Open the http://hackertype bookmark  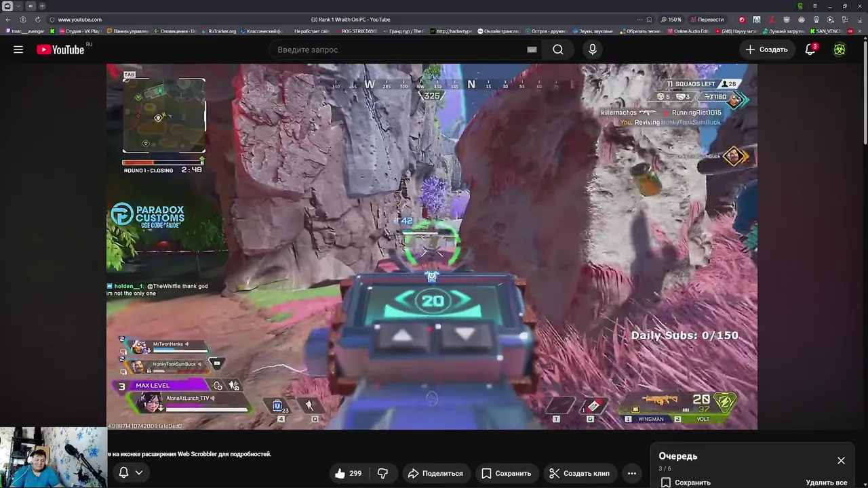click(x=451, y=31)
